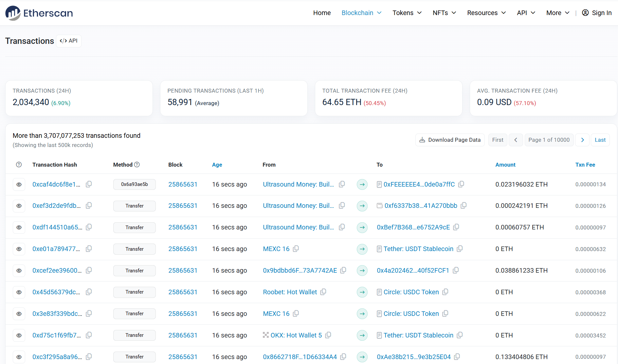Viewport: 618px width, 364px height.
Task: Expand the More dropdown menu
Action: coord(558,13)
